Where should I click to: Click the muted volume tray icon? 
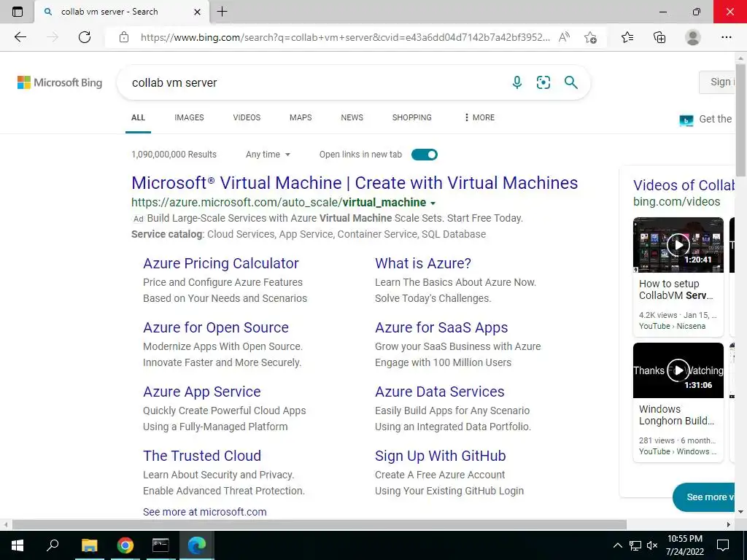pos(652,545)
